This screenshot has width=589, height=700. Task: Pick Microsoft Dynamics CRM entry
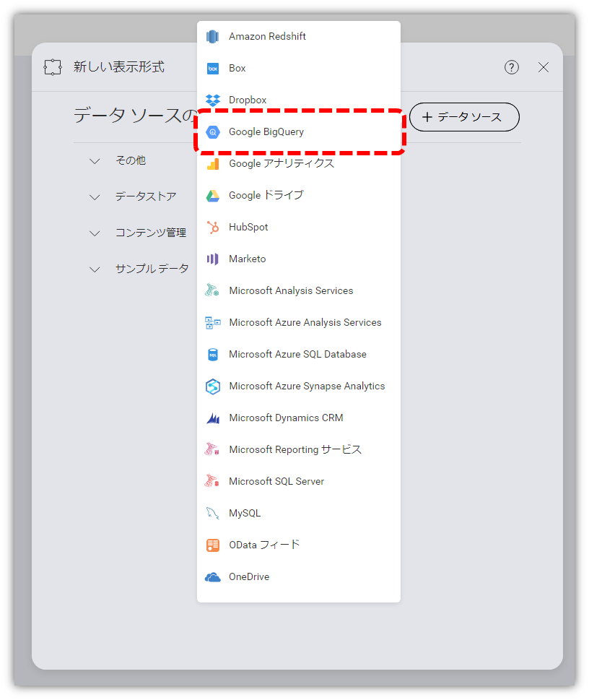pyautogui.click(x=299, y=418)
